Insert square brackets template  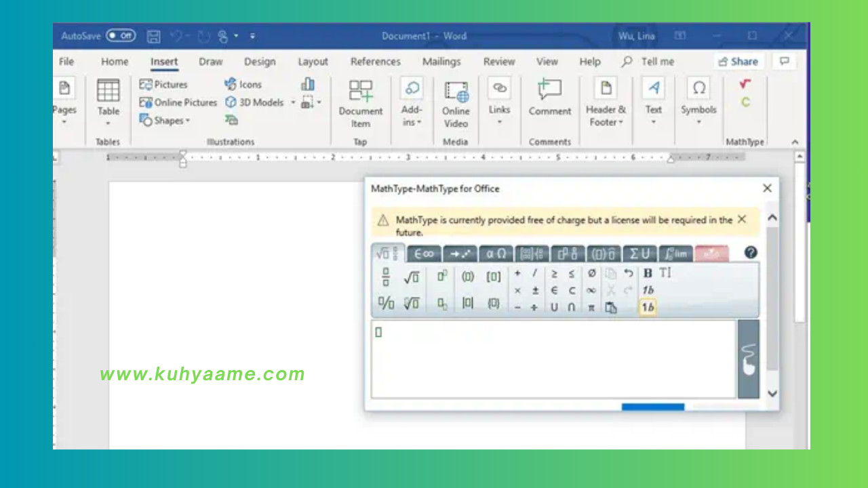[x=494, y=277]
